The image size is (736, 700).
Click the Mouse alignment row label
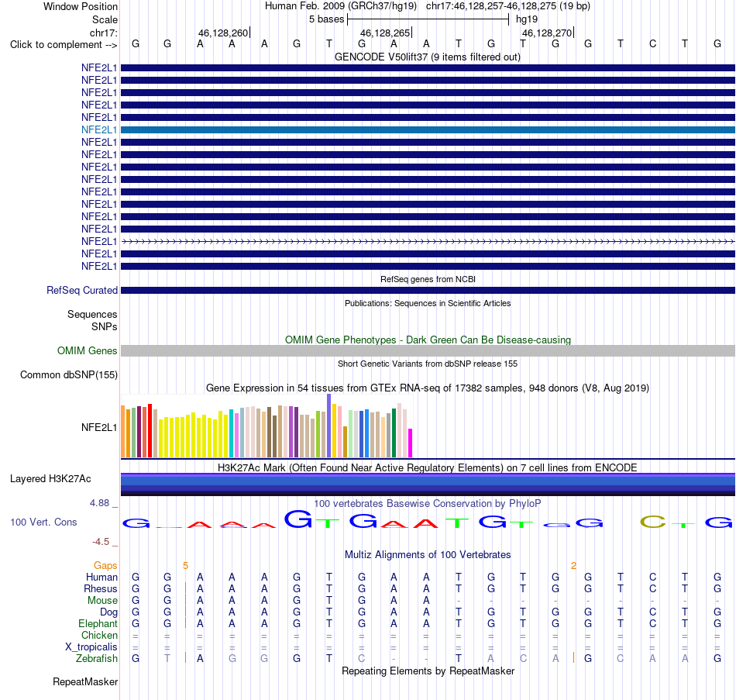[103, 601]
